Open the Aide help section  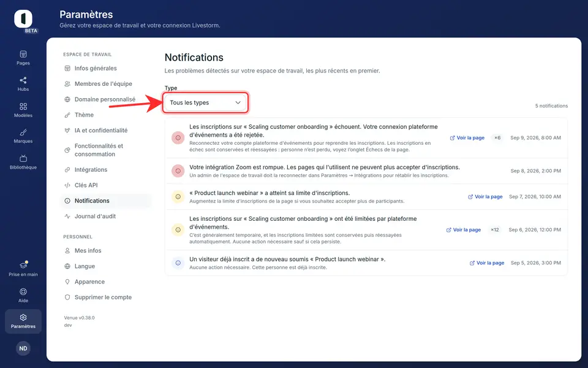coord(23,295)
